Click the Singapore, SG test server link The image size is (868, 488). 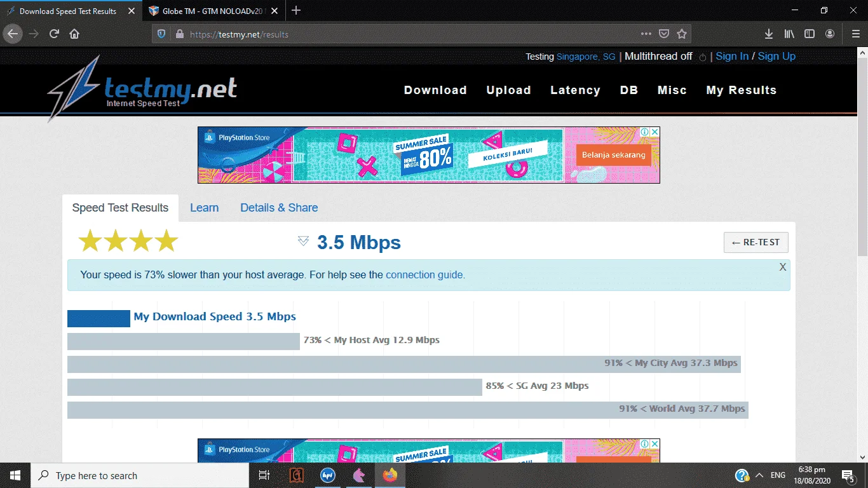[586, 57]
